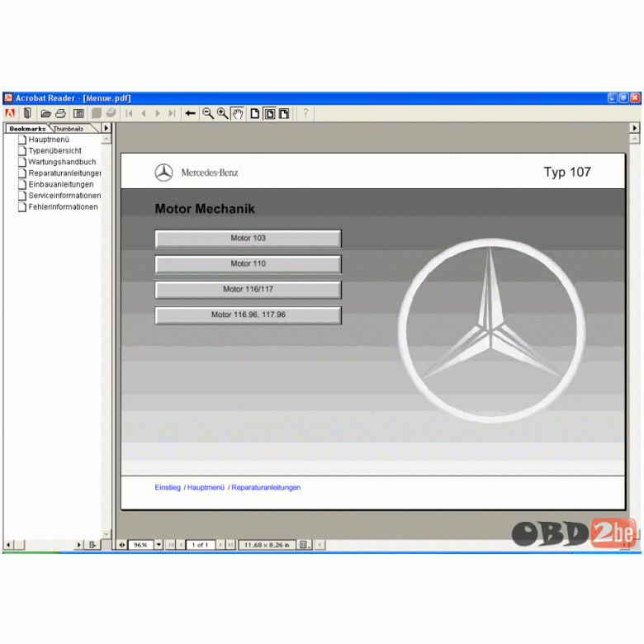Select the Zoom Out magnifier tool

[208, 113]
